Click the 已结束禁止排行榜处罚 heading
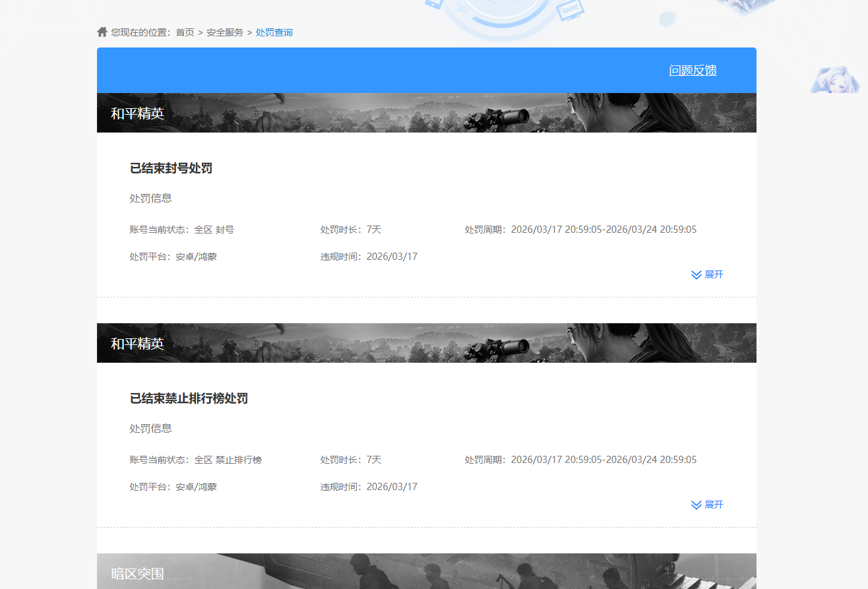 click(x=189, y=398)
